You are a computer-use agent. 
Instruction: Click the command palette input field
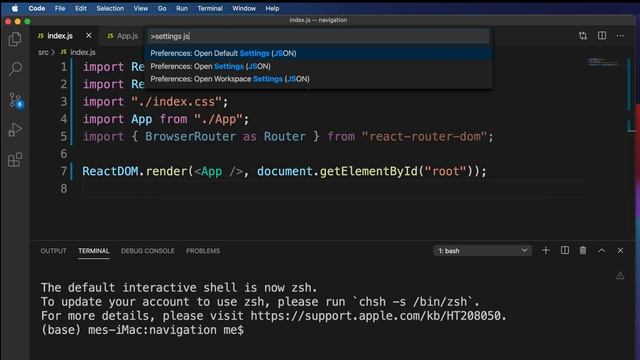[318, 36]
